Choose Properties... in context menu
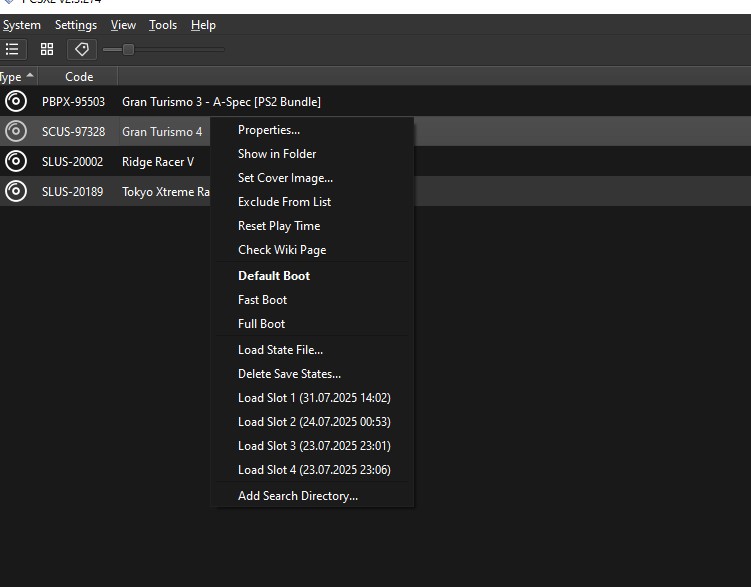Screen dimensions: 751x587 312,130
